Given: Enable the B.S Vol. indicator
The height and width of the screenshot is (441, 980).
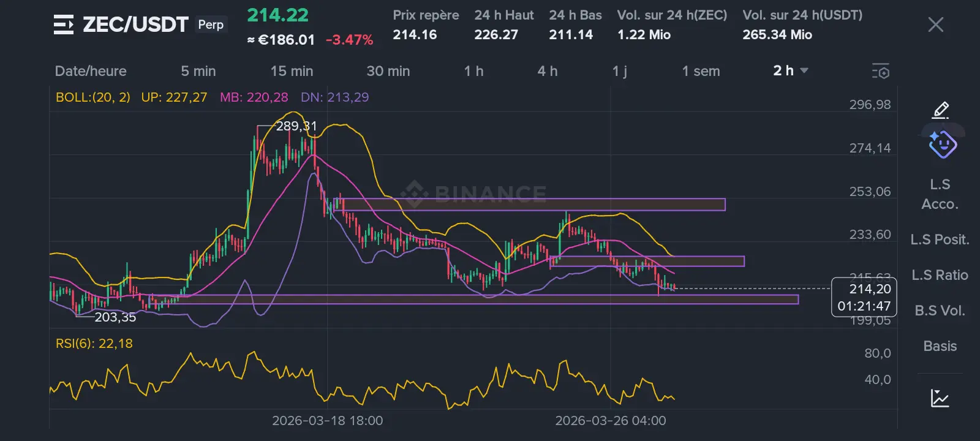Looking at the screenshot, I should (x=940, y=311).
